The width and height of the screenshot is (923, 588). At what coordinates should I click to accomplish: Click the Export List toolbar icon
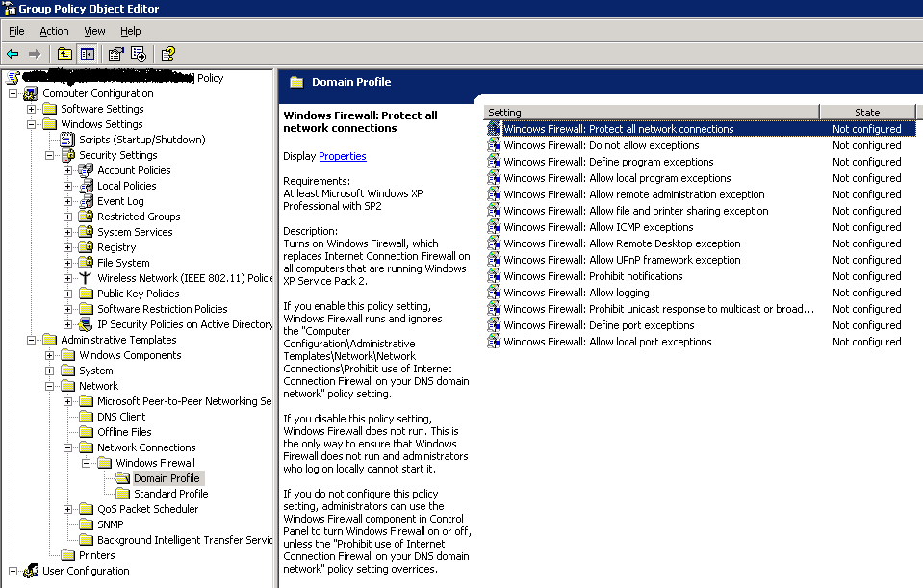(139, 54)
